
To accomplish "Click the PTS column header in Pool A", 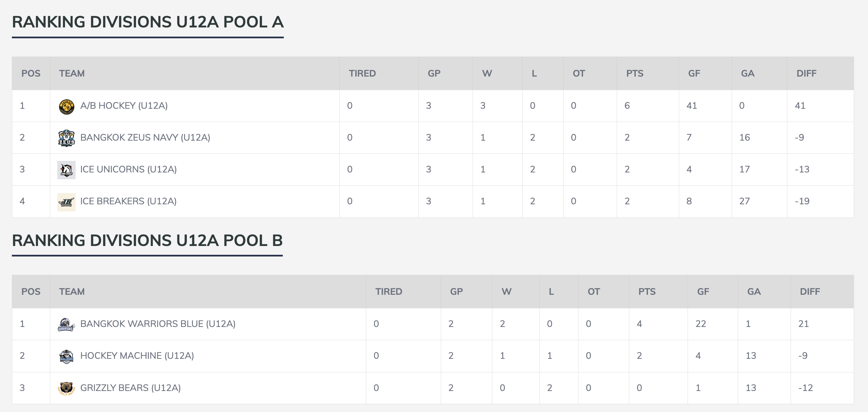I will tap(634, 74).
